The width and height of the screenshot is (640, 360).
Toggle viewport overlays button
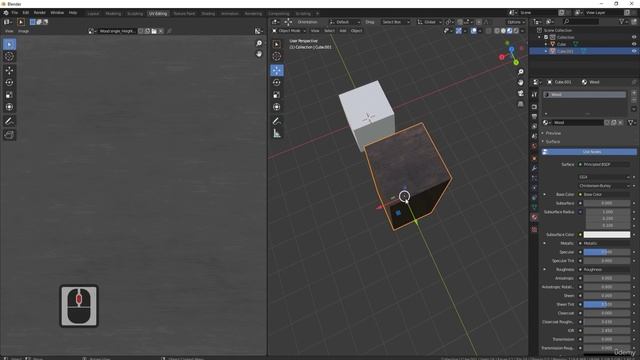(473, 31)
